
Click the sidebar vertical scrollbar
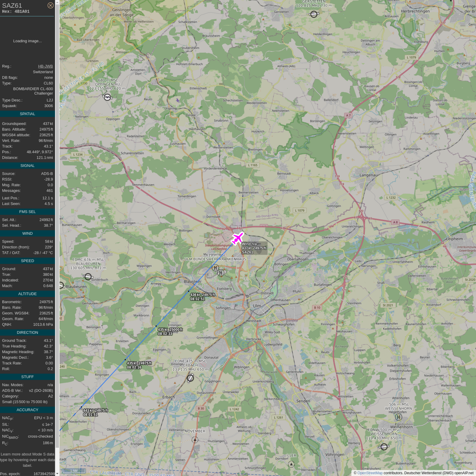57,231
